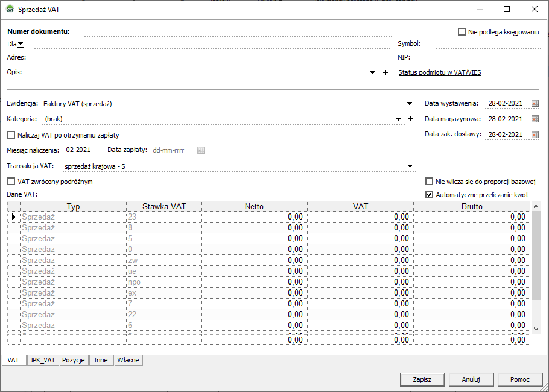This screenshot has height=392, width=549.
Task: Click the Data magazynowa date value
Action: click(x=507, y=119)
